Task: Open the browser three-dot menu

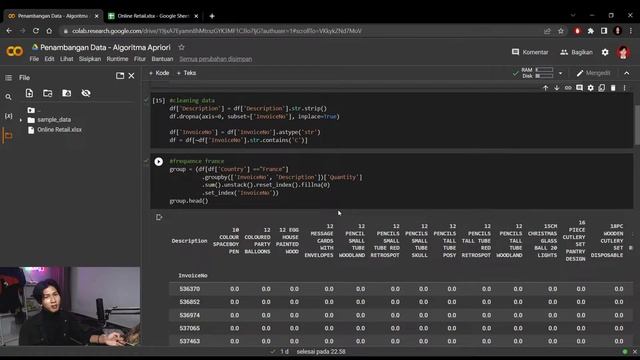Action: (631, 31)
